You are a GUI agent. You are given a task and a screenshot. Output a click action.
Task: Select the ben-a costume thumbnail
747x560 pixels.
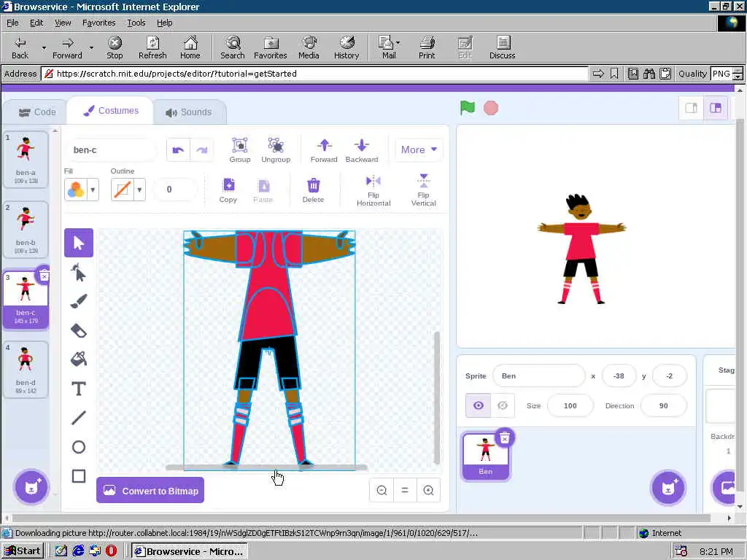(x=26, y=160)
